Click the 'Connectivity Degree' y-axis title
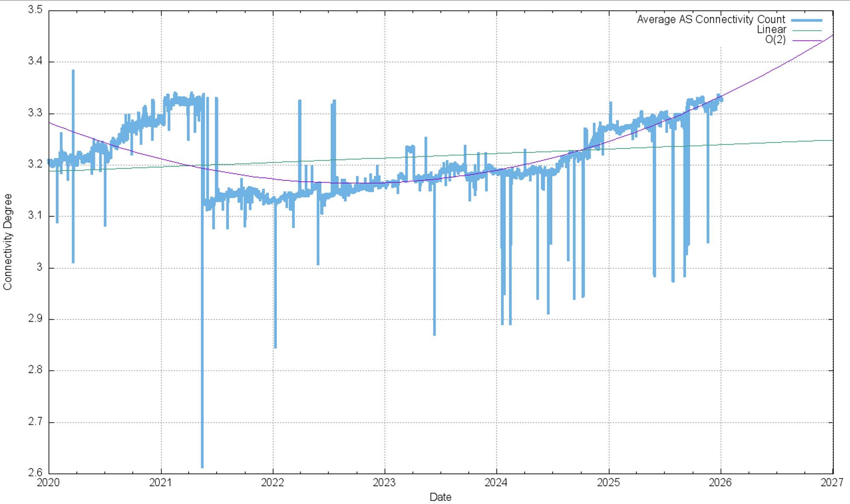 tap(8, 242)
